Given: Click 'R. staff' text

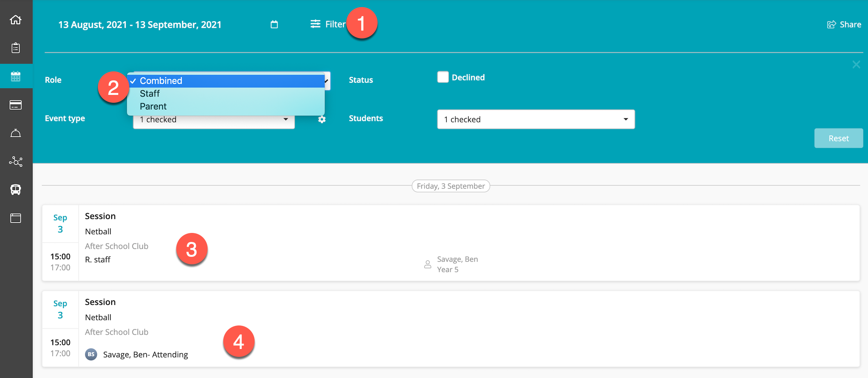Looking at the screenshot, I should 98,260.
